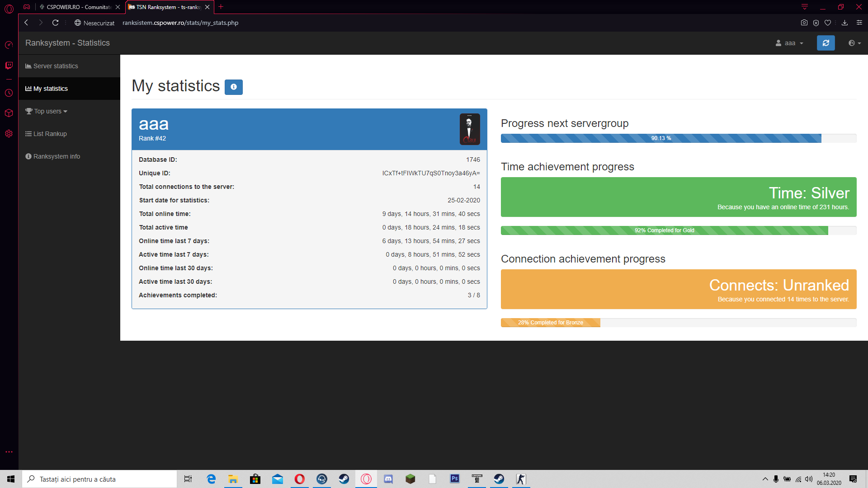
Task: Open the notification center icon
Action: coord(853,479)
